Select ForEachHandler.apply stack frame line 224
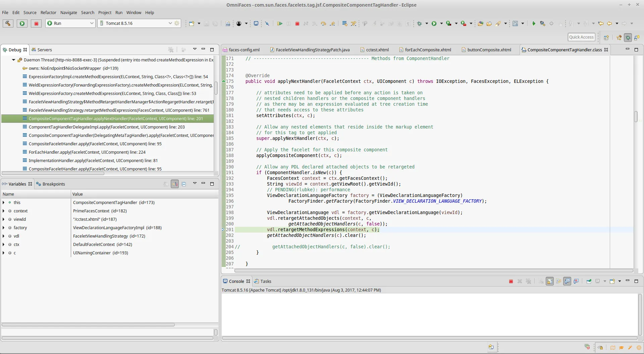Screen dimensions: 644x354 click(87, 152)
